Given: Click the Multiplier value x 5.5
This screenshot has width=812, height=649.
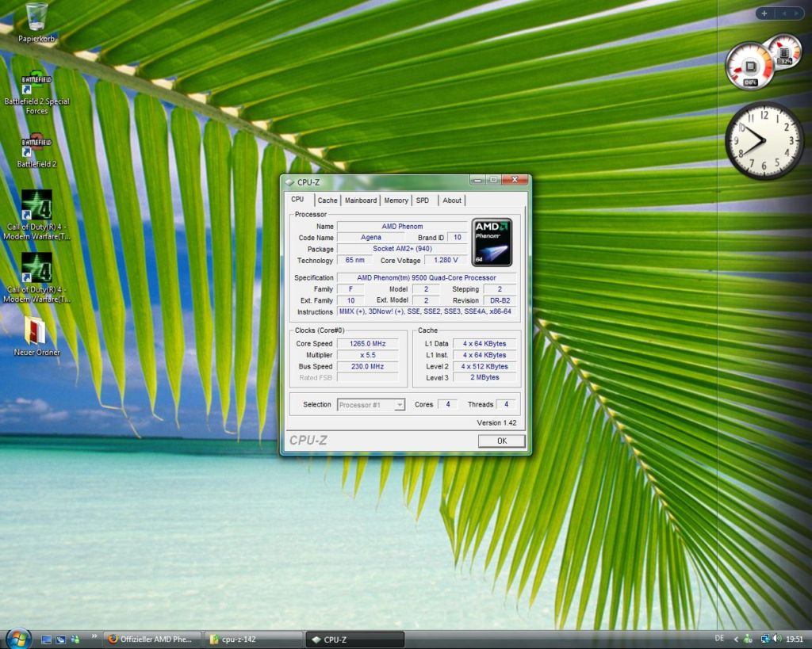Looking at the screenshot, I should pyautogui.click(x=368, y=355).
